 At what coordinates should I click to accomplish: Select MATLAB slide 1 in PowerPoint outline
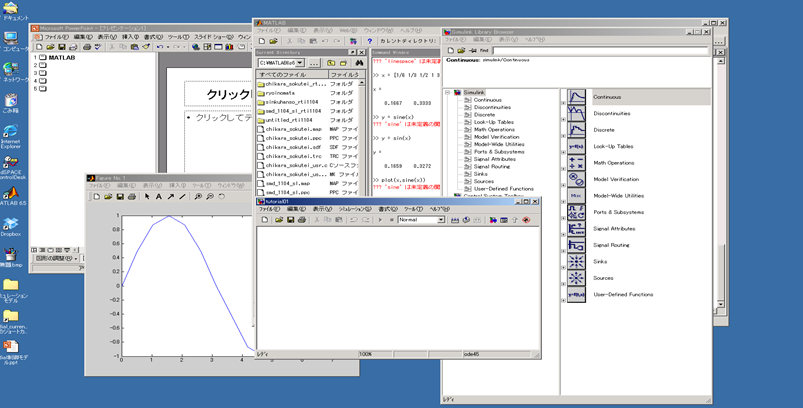61,58
